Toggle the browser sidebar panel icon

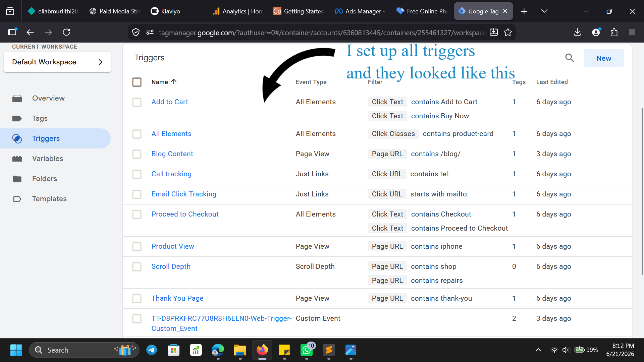pos(12,32)
